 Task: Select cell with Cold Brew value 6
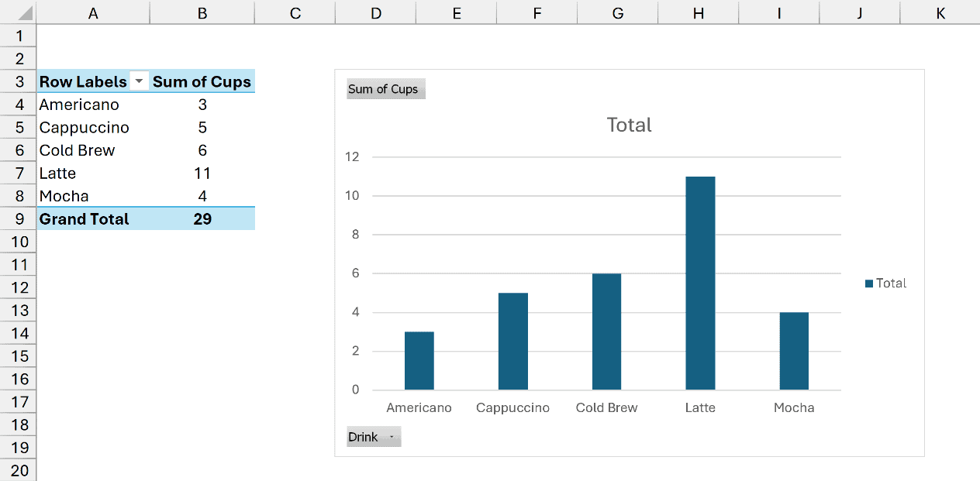point(202,150)
